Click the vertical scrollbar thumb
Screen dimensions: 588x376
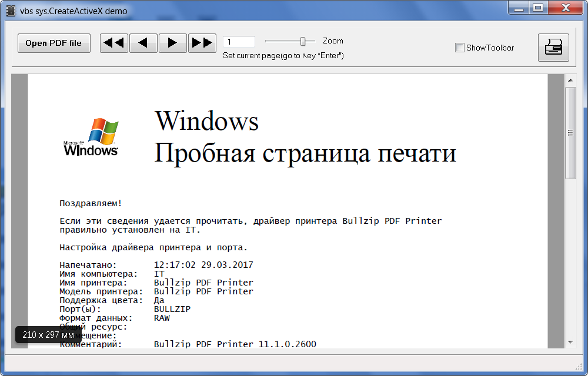570,133
